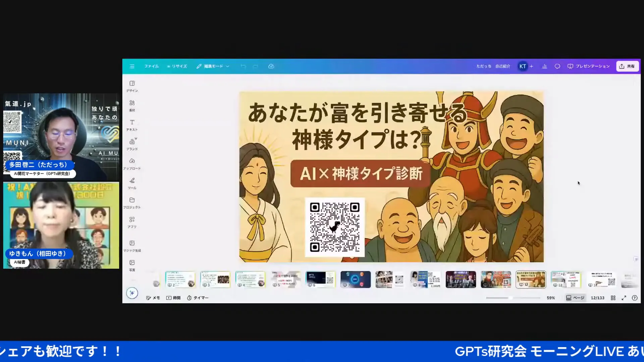Open the アプリ panel
The width and height of the screenshot is (644, 362).
[x=132, y=222]
